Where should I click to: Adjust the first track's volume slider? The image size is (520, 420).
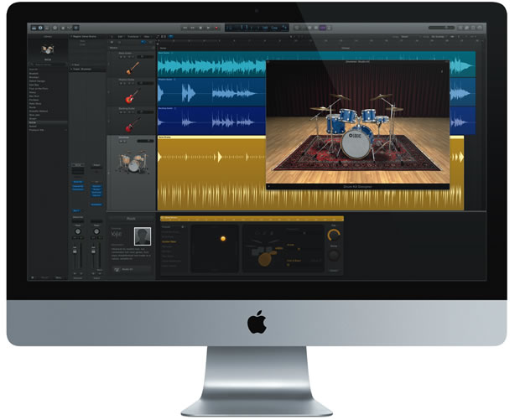(x=145, y=57)
